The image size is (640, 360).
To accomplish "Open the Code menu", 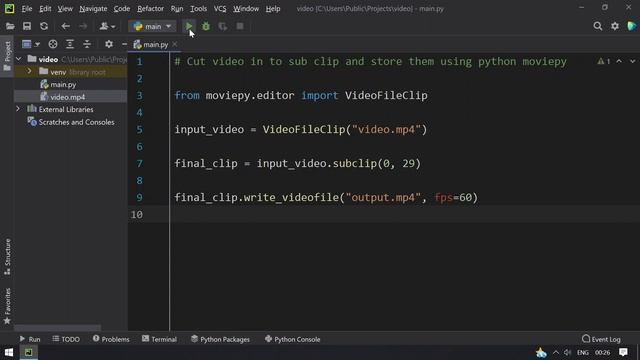I will coord(122,9).
